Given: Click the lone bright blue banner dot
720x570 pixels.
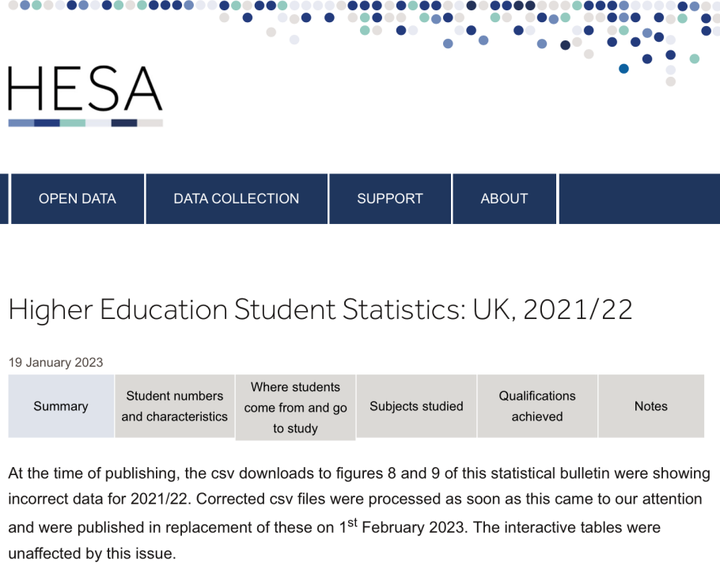Looking at the screenshot, I should (x=624, y=68).
